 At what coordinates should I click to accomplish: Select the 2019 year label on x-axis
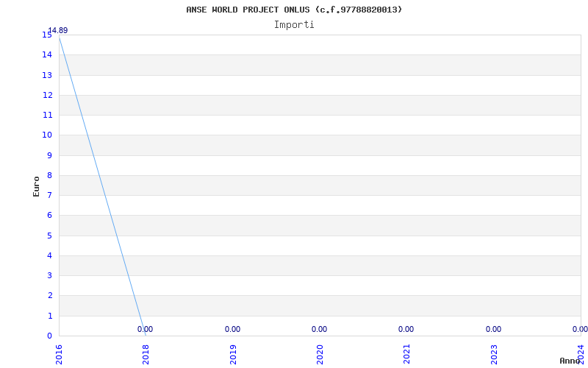point(233,355)
